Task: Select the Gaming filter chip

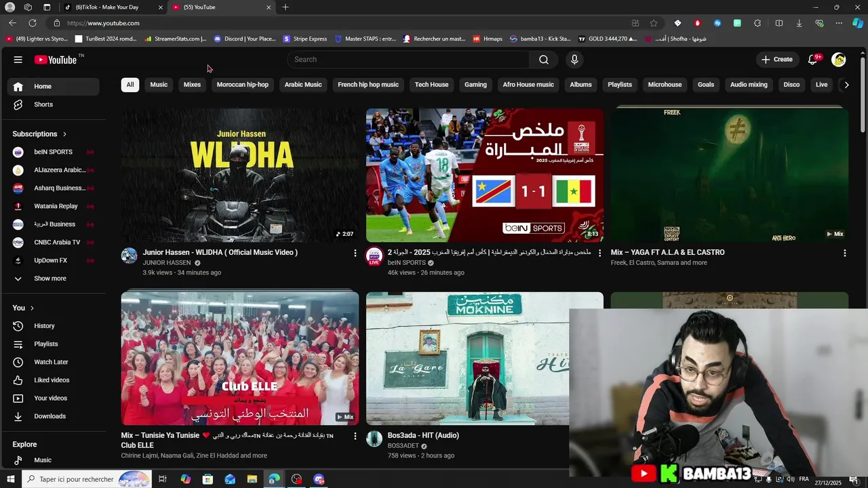Action: coord(475,85)
